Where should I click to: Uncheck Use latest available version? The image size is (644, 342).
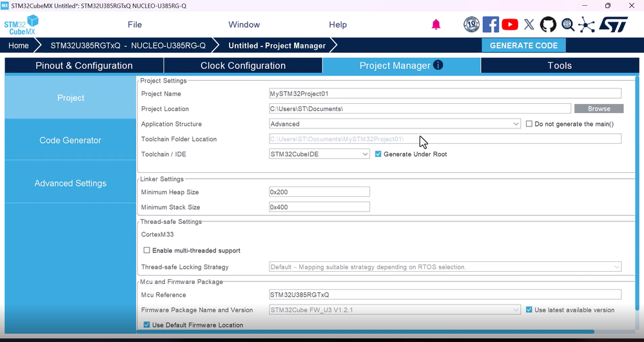[x=529, y=310]
